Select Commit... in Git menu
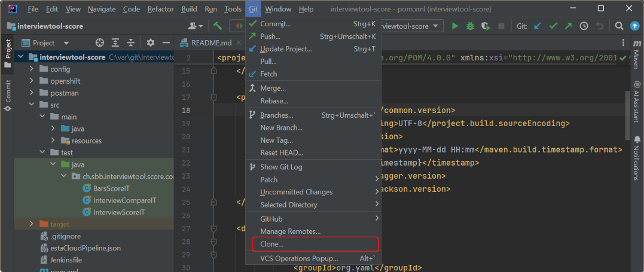644x272 pixels. tap(313, 24)
